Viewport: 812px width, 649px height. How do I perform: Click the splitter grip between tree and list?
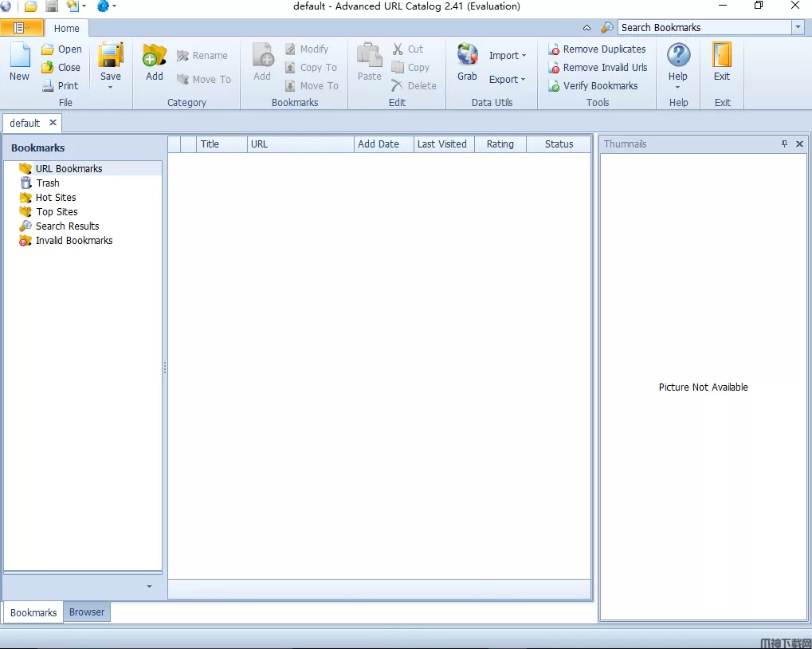(x=165, y=368)
